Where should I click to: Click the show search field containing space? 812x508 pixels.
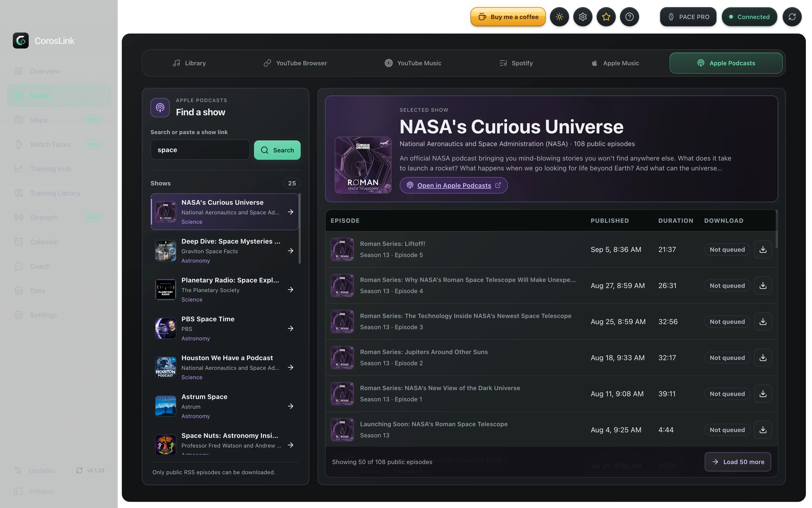click(x=200, y=150)
